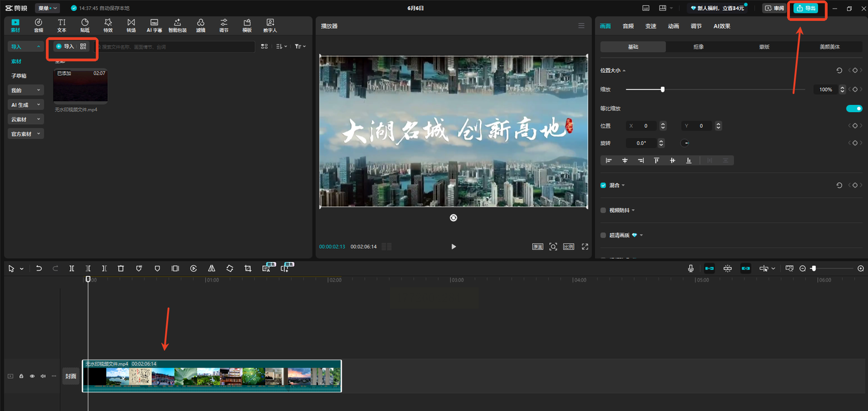
Task: Click the mirror flip icon in timeline toolbar
Action: click(x=212, y=269)
